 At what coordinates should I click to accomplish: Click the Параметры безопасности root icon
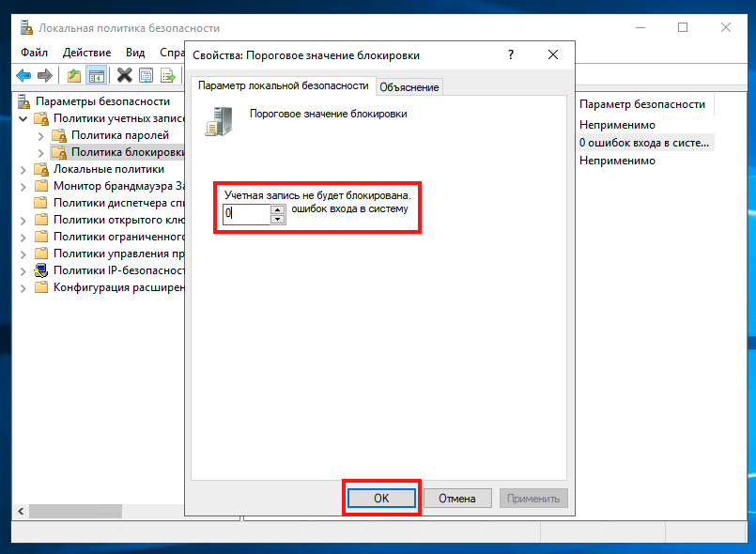click(23, 100)
